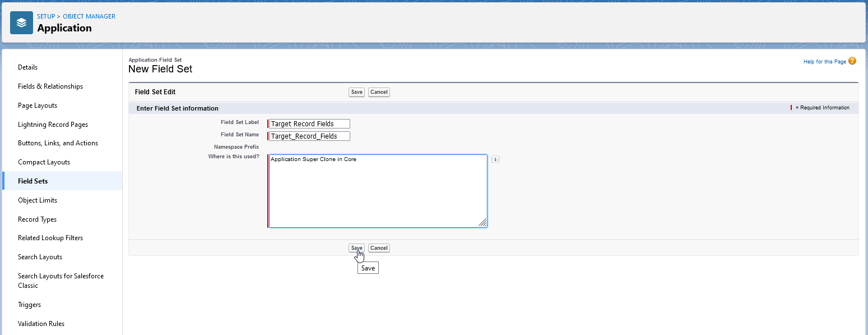Select Record Types in sidebar
Screen dimensions: 868x335
37,219
